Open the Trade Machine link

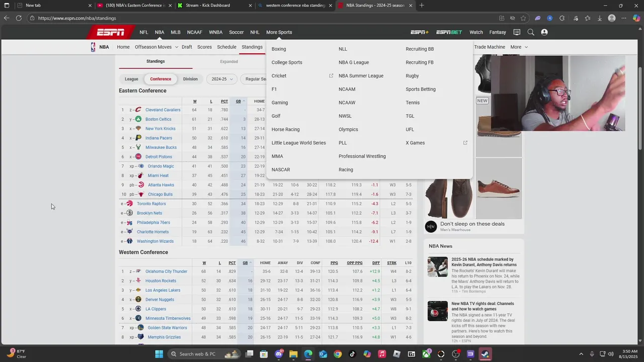[490, 47]
